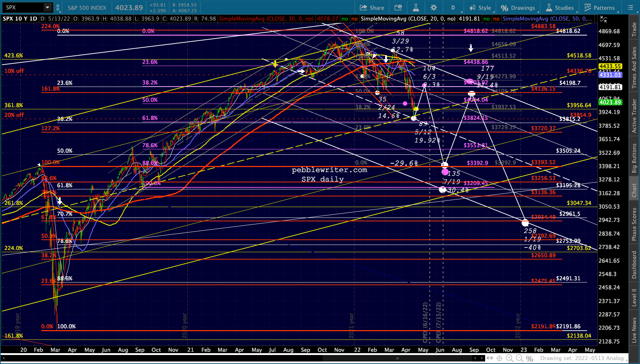The height and width of the screenshot is (364, 640).
Task: Click the SPX daily text annotation
Action: coord(323,179)
